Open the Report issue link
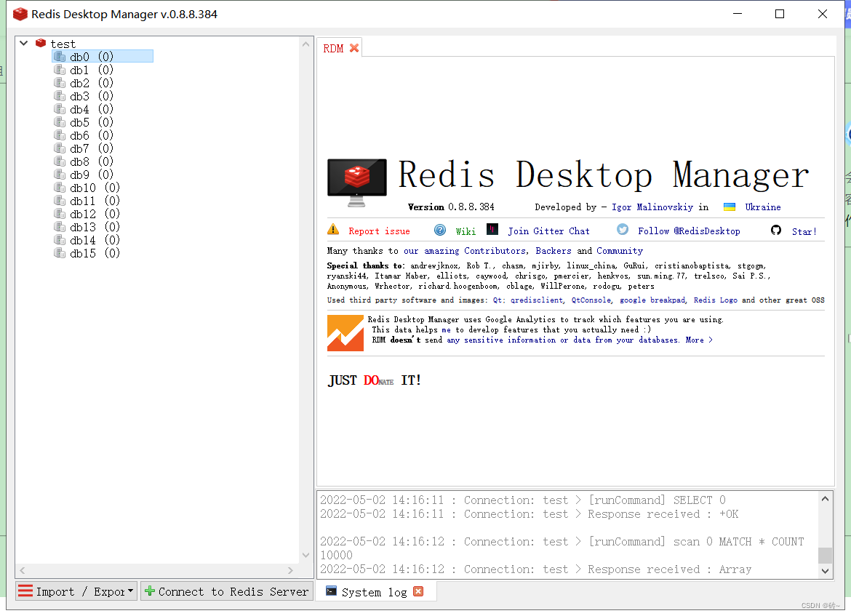The width and height of the screenshot is (851, 616). 379,231
